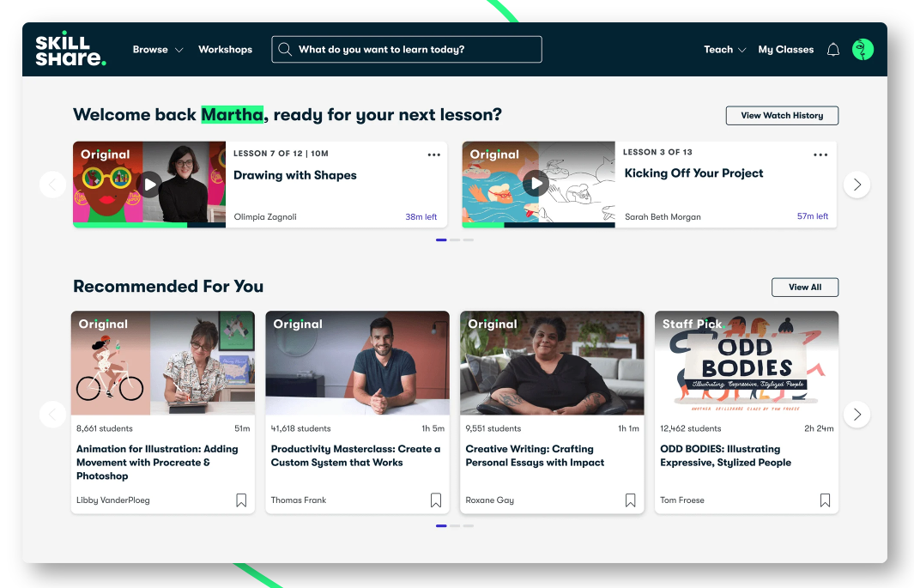This screenshot has height=588, width=914.
Task: Bookmark the ODD BODIES class
Action: point(825,500)
